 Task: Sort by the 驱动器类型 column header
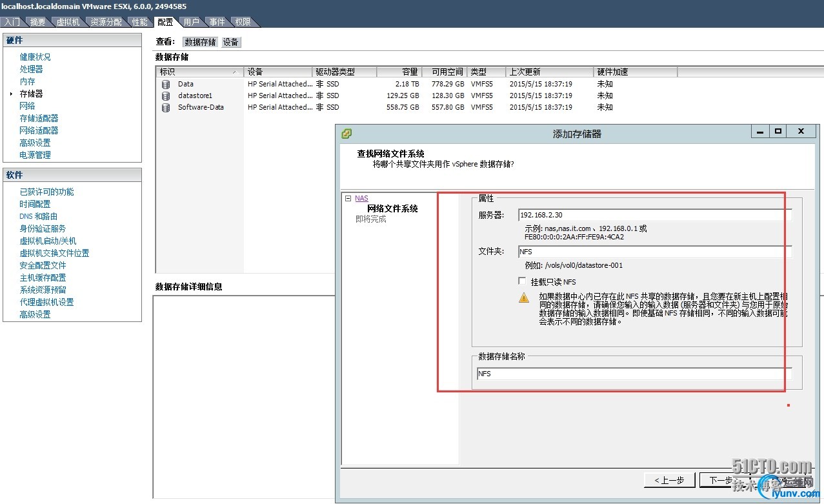pyautogui.click(x=345, y=72)
